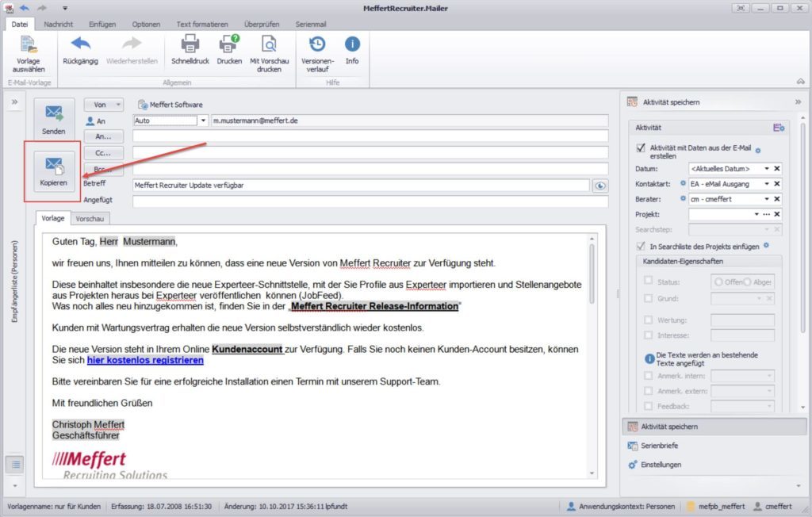This screenshot has width=812, height=517.
Task: Undo with the Rückgängig ribbon button
Action: click(80, 50)
